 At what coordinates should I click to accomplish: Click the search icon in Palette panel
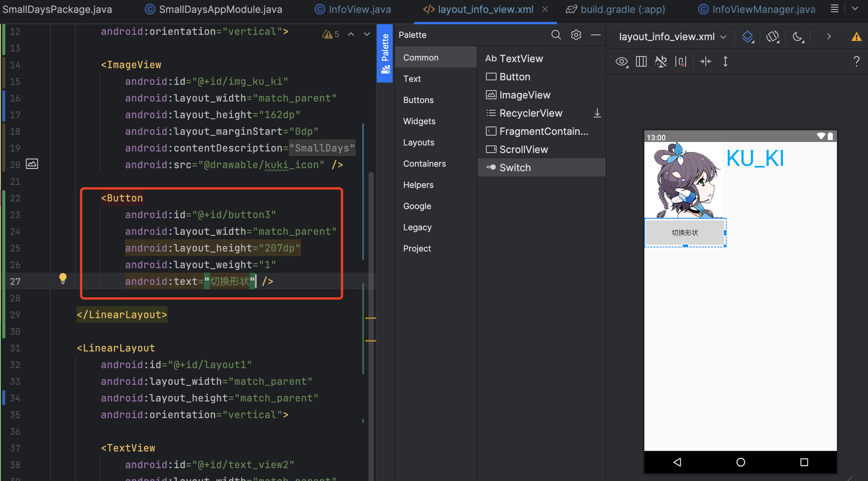tap(556, 34)
